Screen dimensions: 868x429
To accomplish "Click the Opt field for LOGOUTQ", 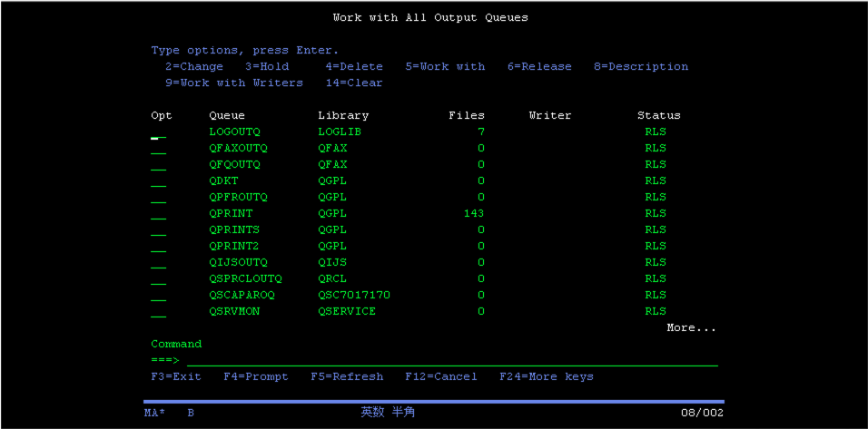I will pyautogui.click(x=158, y=132).
